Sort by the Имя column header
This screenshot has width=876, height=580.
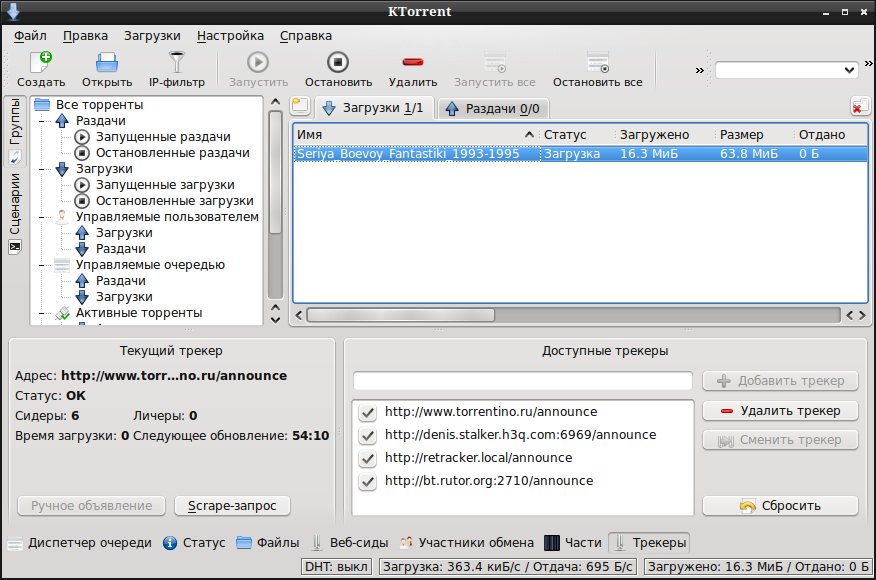(x=416, y=135)
